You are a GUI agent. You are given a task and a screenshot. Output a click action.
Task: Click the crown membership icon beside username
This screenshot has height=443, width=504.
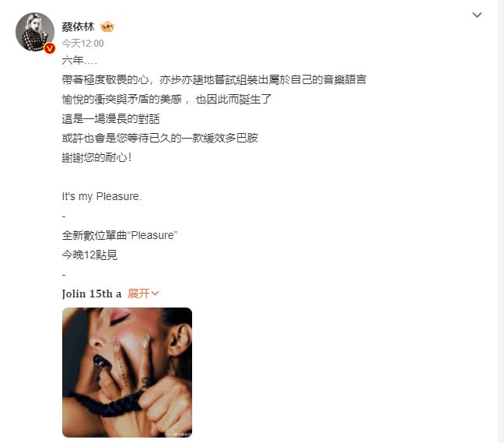pos(107,26)
